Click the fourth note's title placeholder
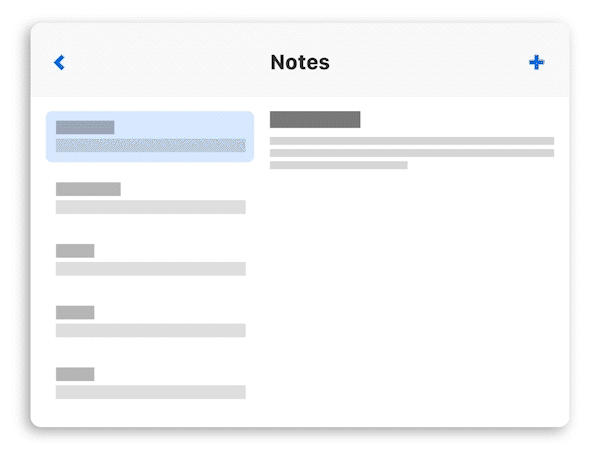 pyautogui.click(x=75, y=312)
